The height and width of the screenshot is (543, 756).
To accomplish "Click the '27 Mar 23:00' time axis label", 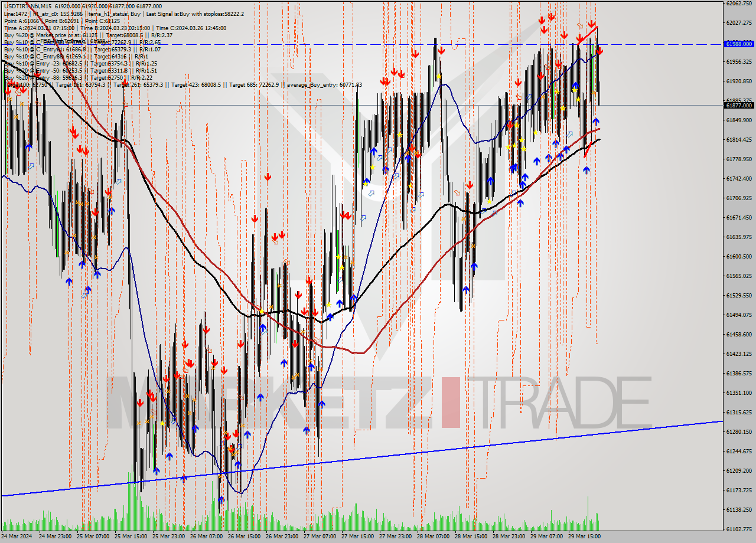I will [x=396, y=537].
